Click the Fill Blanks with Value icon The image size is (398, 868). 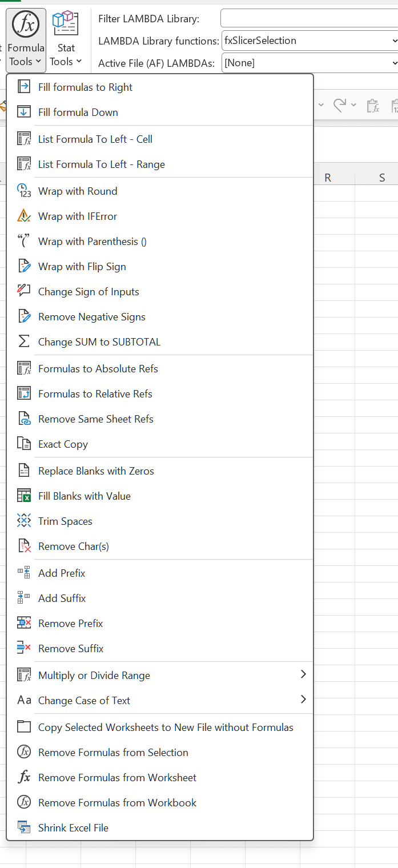(x=24, y=496)
